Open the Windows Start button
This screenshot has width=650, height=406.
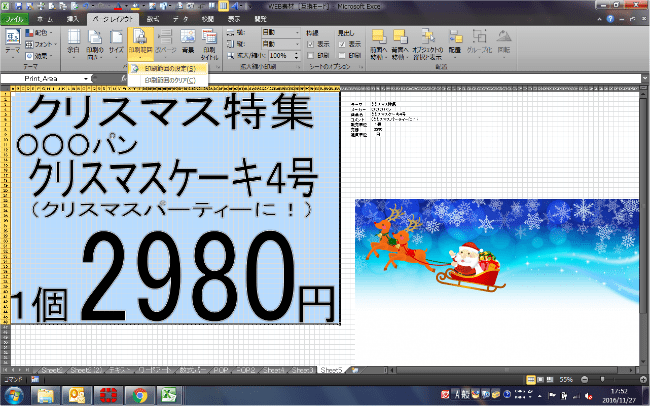click(x=14, y=395)
